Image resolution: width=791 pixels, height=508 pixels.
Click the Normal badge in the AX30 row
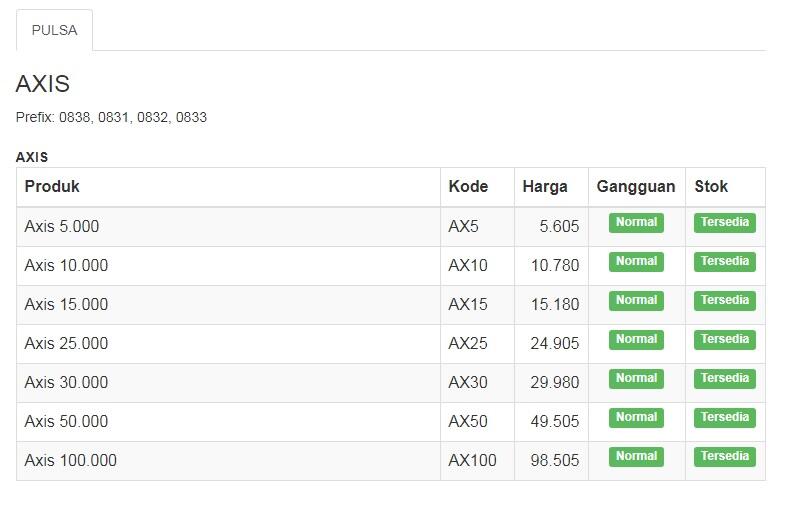pos(636,379)
